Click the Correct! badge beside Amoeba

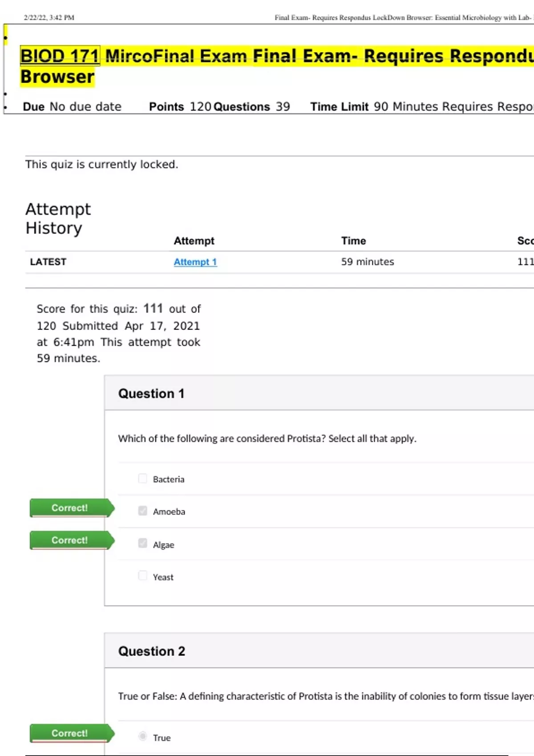point(70,508)
